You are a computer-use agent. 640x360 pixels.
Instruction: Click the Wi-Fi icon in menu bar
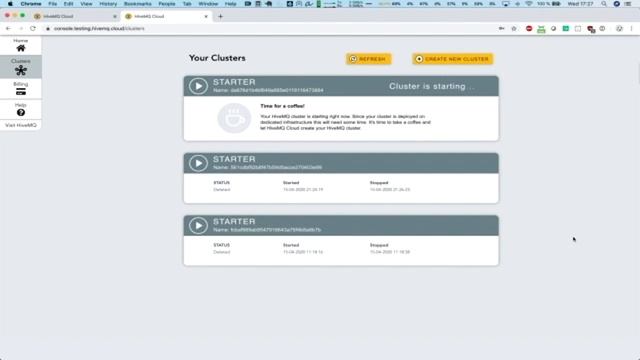[529, 4]
